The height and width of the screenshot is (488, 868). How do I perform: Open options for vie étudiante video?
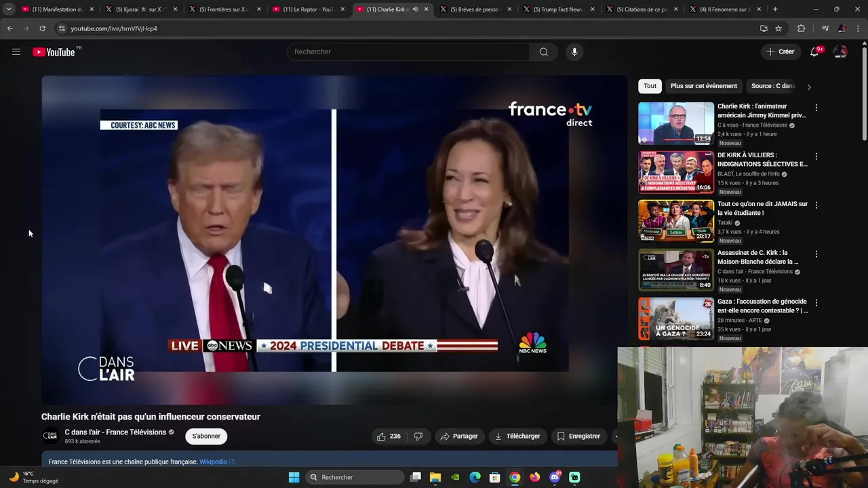coord(816,205)
